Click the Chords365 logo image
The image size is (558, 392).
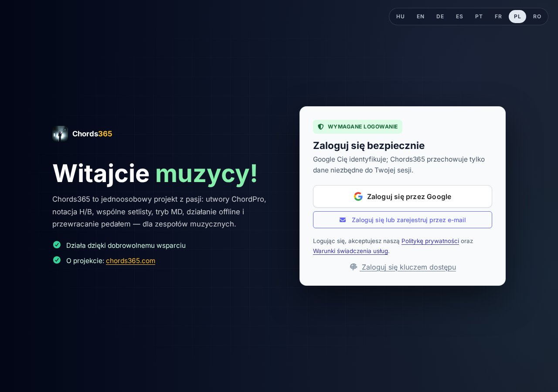pos(60,134)
